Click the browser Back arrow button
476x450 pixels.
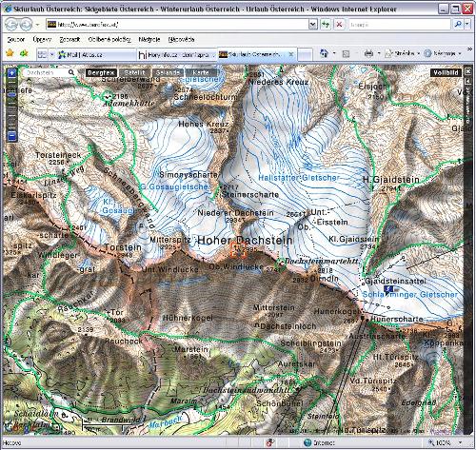click(11, 25)
